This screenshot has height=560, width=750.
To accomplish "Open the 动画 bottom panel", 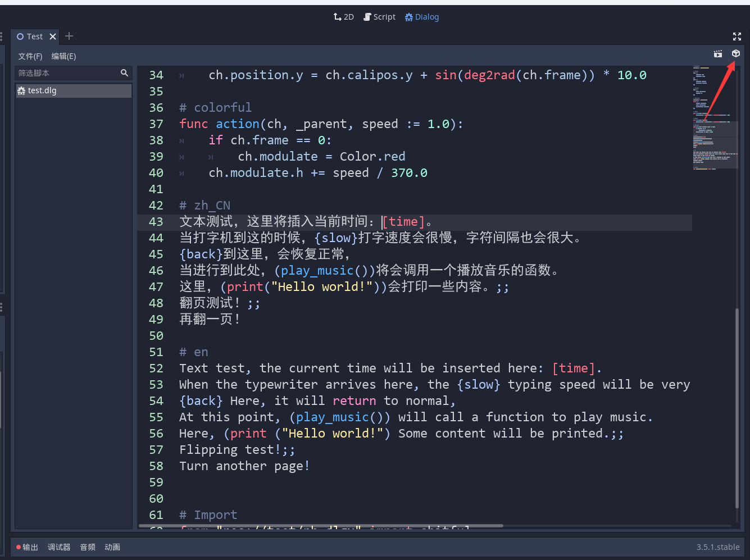I will click(112, 547).
